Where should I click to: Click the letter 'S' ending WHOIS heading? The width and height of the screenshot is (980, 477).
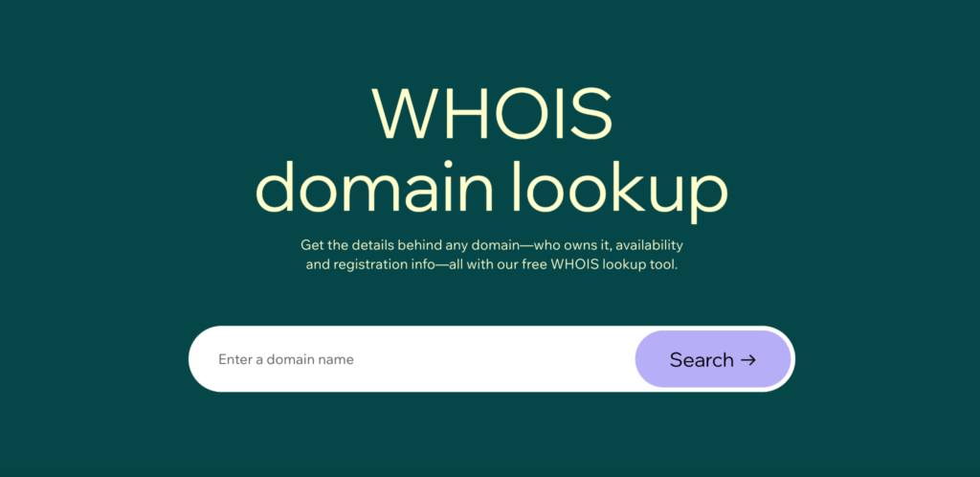590,115
